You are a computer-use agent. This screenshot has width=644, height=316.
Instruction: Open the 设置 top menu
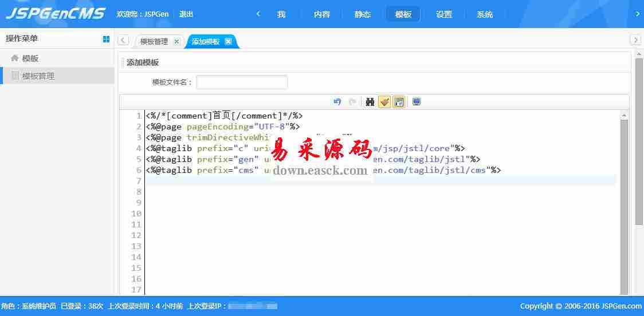[444, 14]
